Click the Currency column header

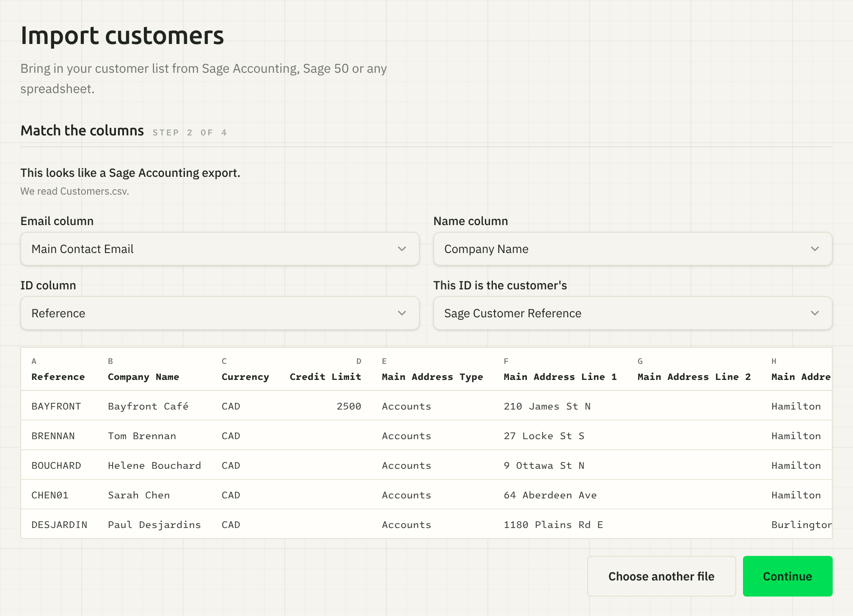pos(245,377)
